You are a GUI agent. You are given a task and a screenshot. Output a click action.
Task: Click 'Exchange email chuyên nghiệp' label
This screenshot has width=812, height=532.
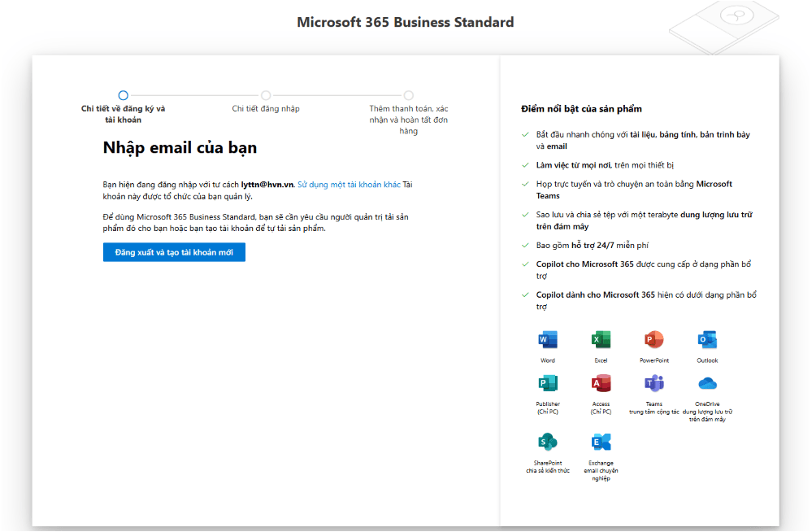click(601, 471)
